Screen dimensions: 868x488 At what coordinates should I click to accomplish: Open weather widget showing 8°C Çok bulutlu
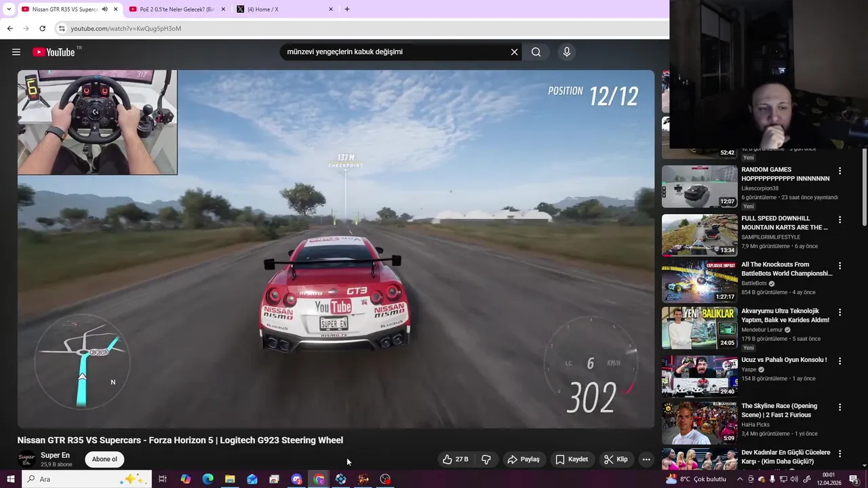click(x=696, y=479)
